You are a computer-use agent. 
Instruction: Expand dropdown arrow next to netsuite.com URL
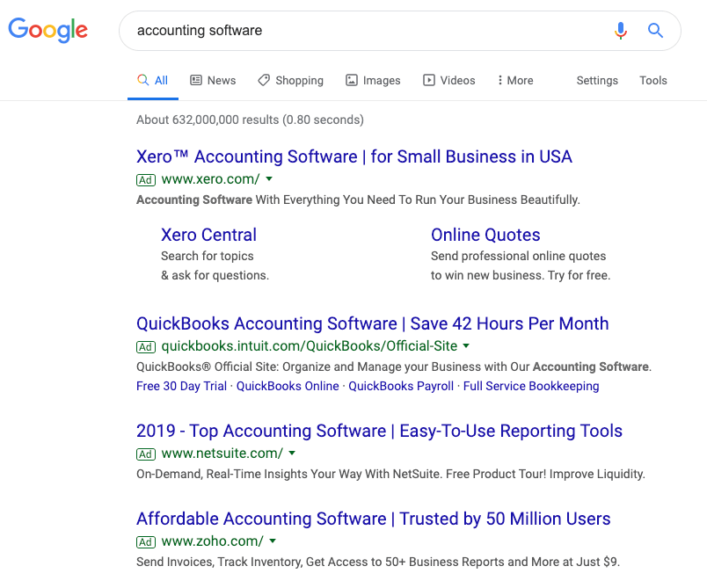click(292, 453)
